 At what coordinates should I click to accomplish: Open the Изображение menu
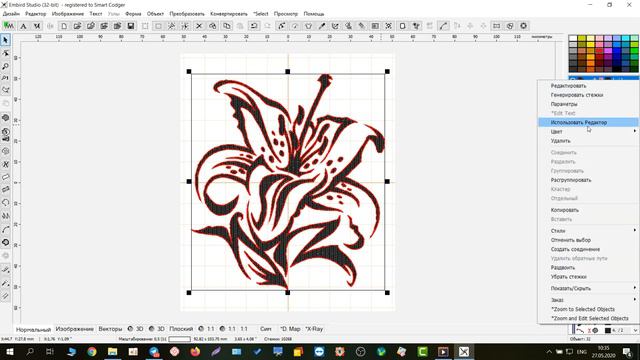68,13
